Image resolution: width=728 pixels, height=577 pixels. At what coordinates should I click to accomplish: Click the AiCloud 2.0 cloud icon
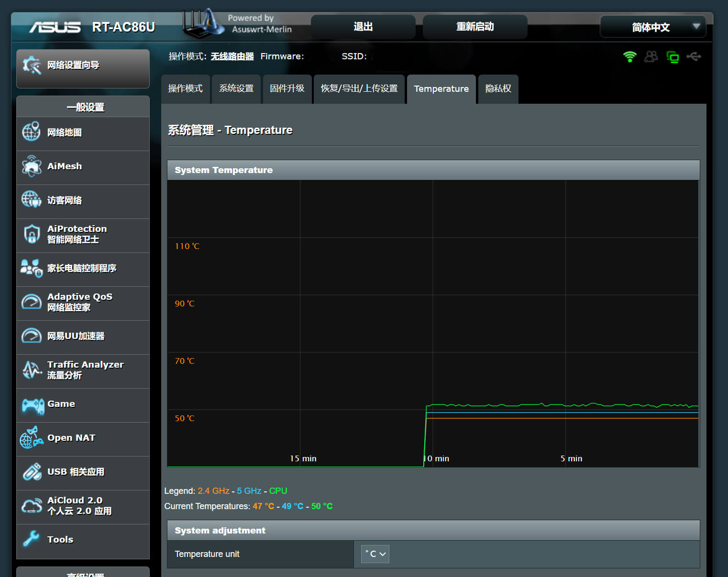32,506
